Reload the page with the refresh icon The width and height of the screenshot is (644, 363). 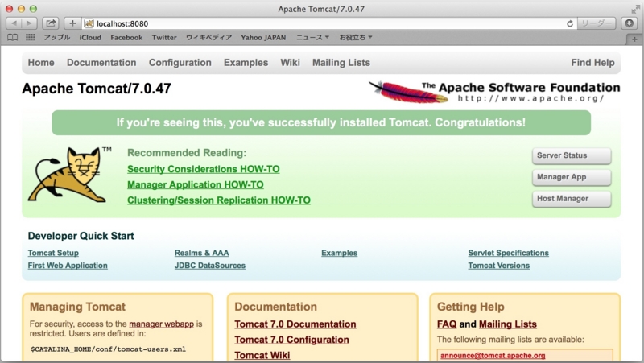coord(570,24)
